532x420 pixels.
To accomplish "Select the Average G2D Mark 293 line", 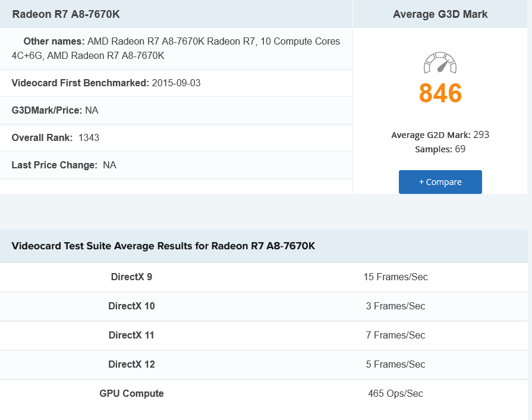I will 440,135.
